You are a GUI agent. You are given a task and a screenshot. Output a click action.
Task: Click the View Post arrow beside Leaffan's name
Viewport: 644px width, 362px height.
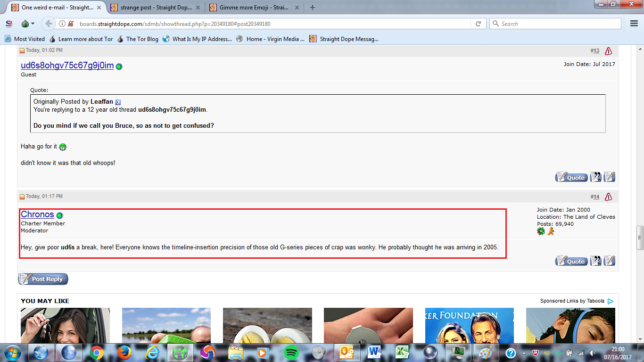(x=118, y=102)
